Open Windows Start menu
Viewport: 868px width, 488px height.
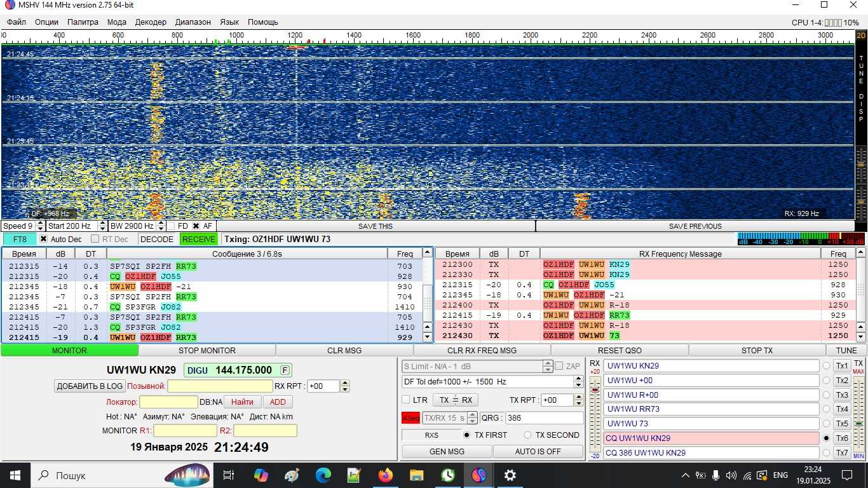(x=15, y=475)
